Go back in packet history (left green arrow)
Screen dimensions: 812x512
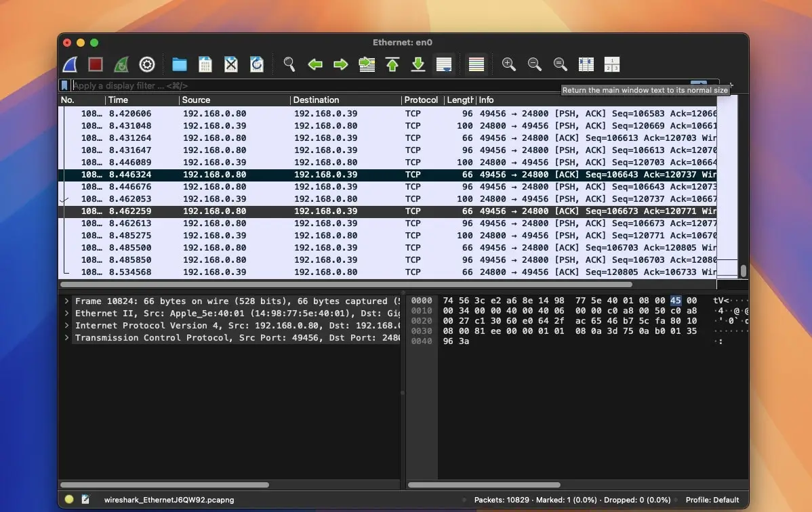click(x=315, y=65)
